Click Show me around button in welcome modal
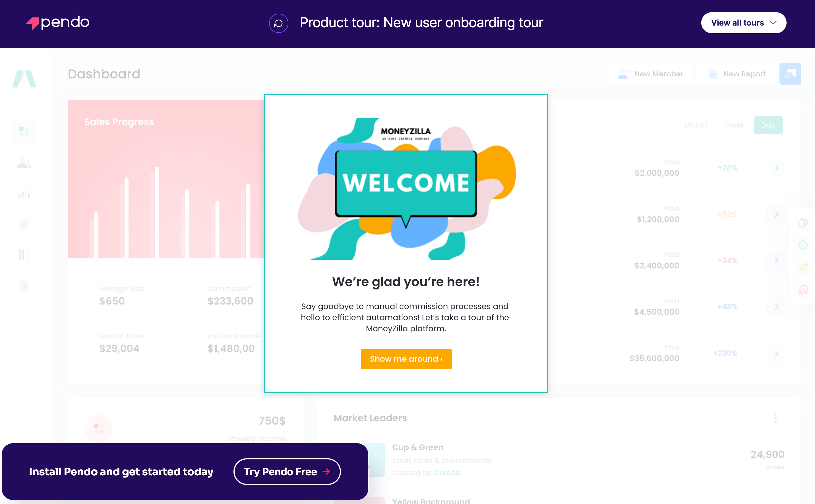The height and width of the screenshot is (504, 815). (406, 358)
